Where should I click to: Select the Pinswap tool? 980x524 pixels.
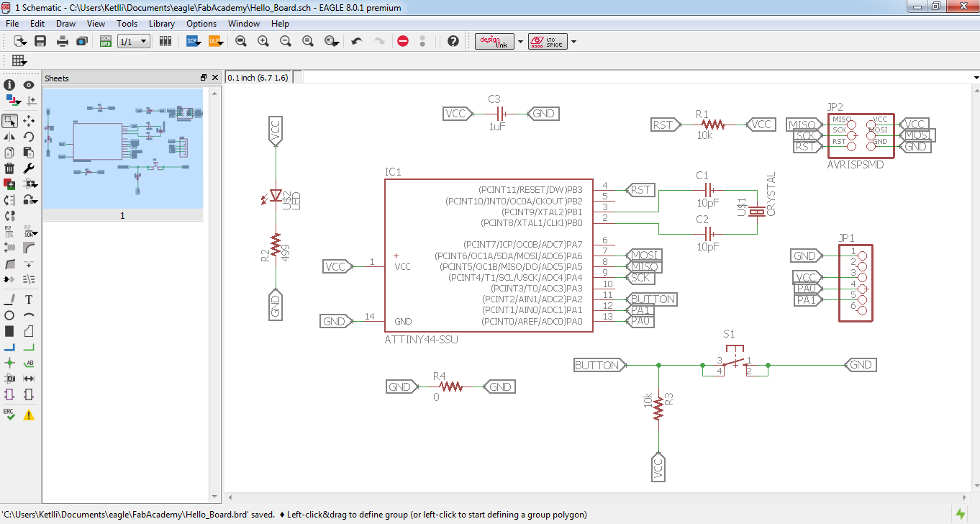10,199
